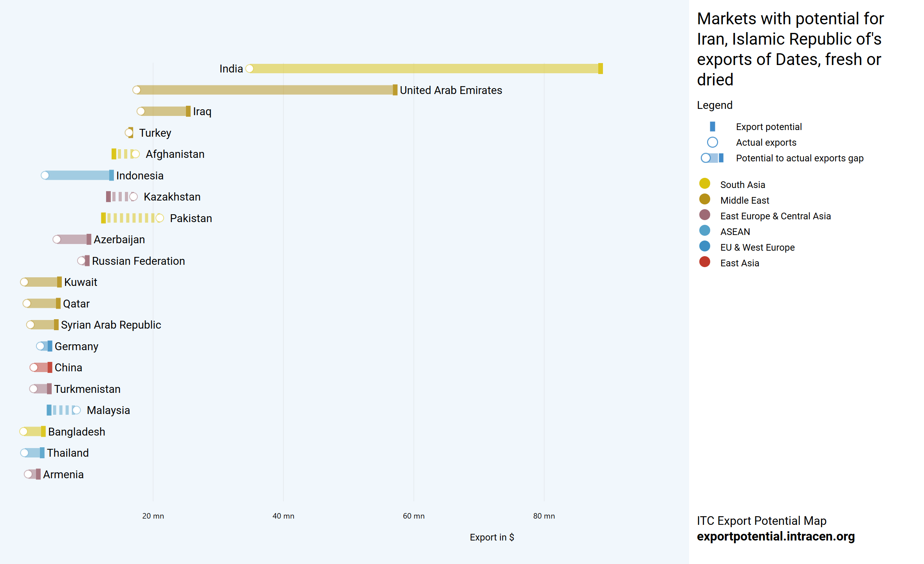Click the EU & West Europe legend dot

[704, 246]
